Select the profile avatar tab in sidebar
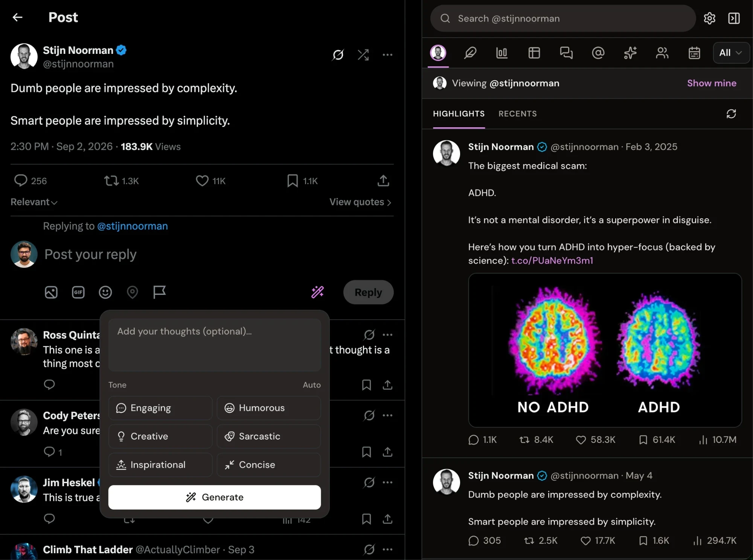753x560 pixels. click(438, 53)
